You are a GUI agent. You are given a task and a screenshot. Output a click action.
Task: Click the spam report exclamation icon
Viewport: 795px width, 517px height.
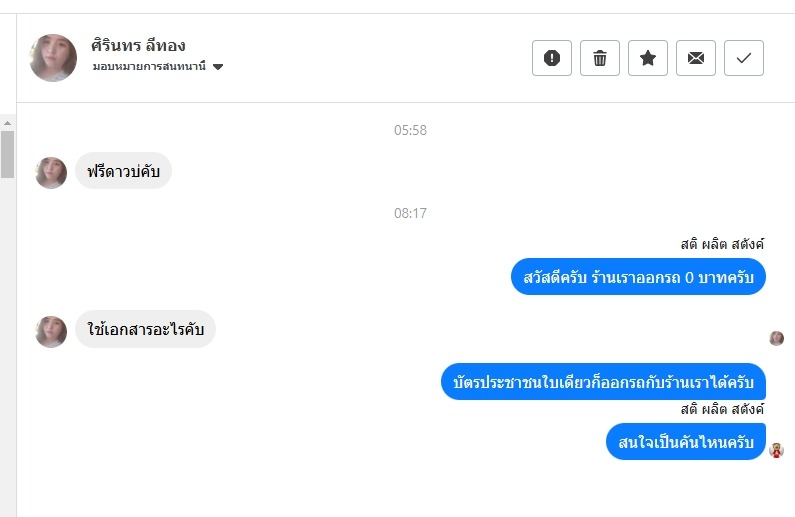point(552,58)
